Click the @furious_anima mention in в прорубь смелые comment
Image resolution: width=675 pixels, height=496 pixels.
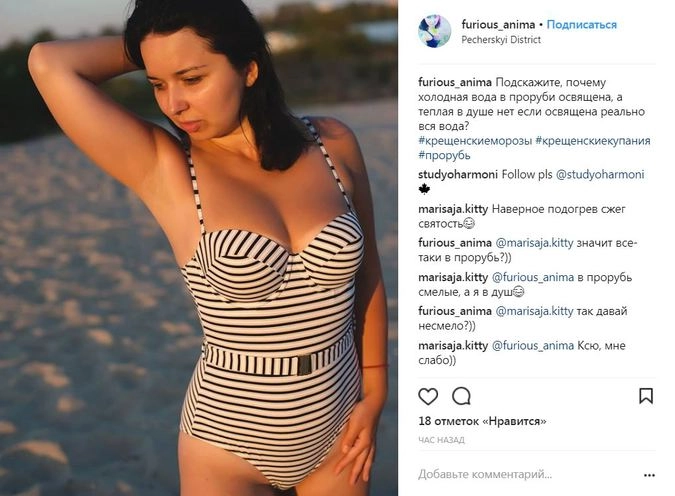tap(533, 277)
